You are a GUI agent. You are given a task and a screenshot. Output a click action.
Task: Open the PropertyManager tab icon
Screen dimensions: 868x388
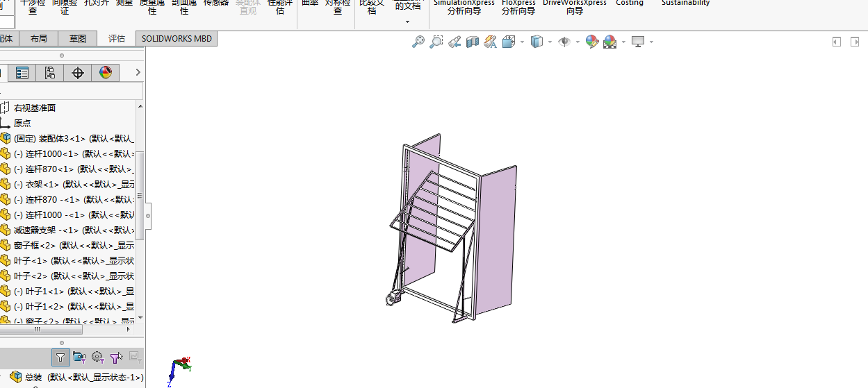click(22, 73)
